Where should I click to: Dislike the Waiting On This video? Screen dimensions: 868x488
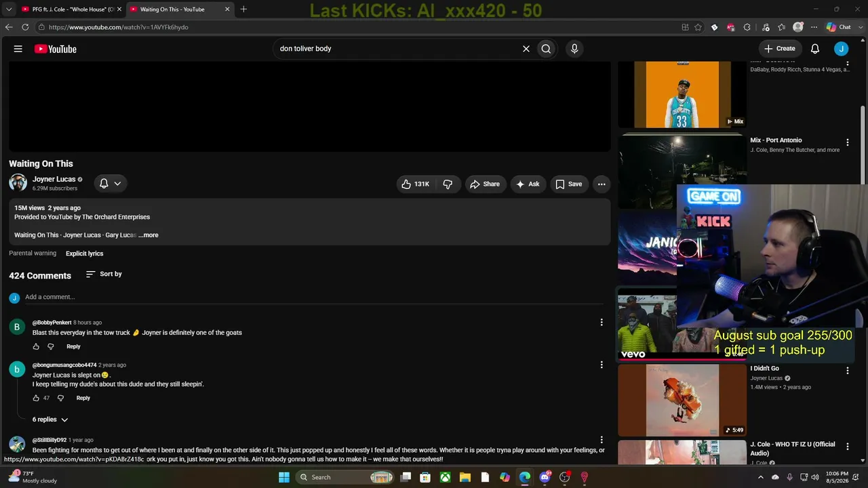click(448, 184)
